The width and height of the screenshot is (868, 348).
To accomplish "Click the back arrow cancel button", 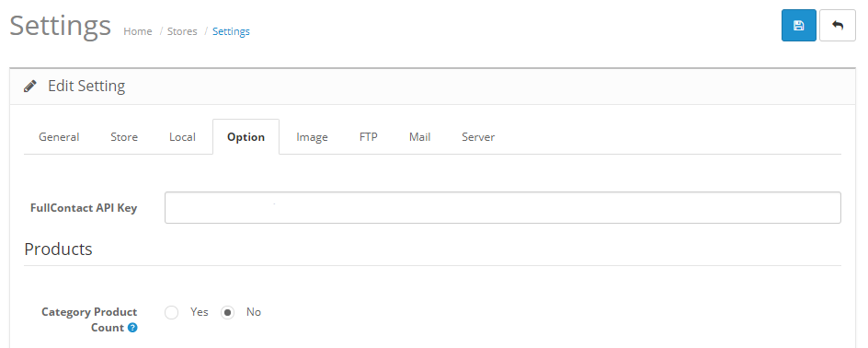I will pos(837,26).
